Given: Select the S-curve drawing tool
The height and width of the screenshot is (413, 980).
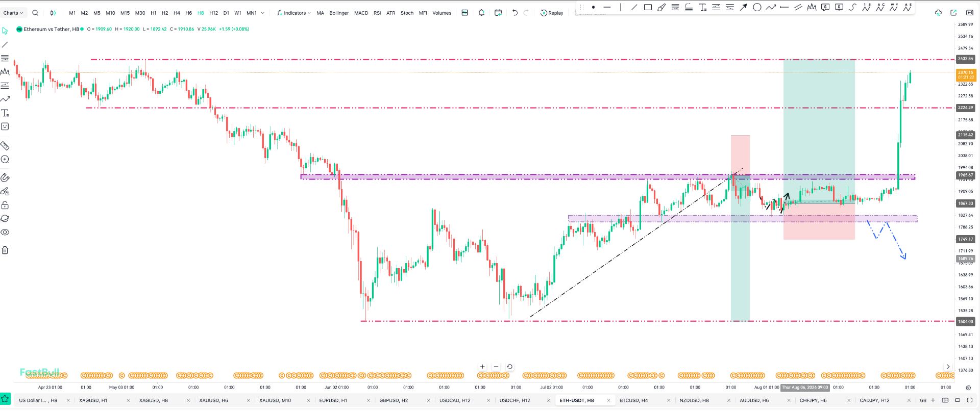Looking at the screenshot, I should [853, 7].
